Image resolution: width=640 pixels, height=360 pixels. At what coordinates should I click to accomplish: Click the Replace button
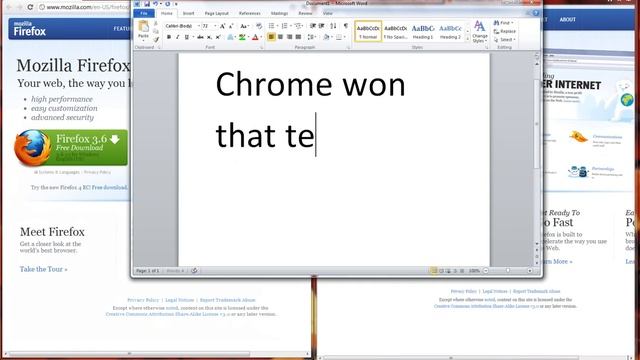point(504,31)
